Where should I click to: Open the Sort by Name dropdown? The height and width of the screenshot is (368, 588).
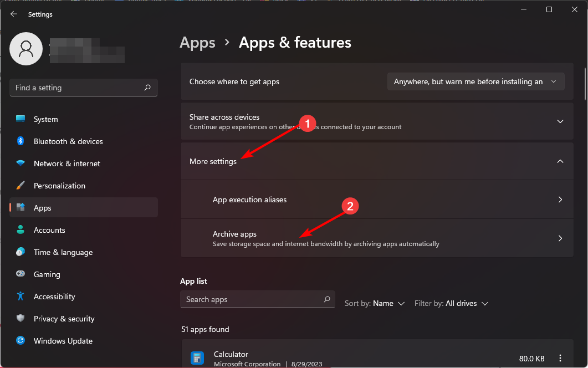[375, 303]
